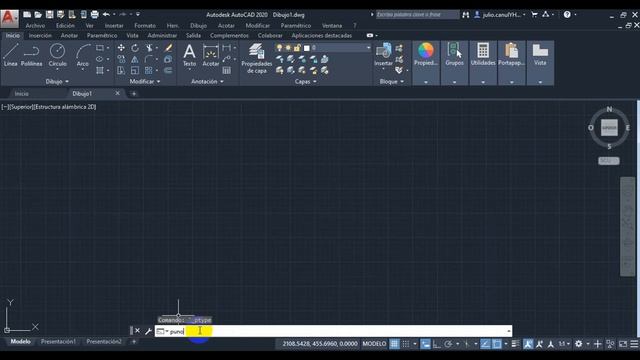Screen dimensions: 640x360
Task: Toggle ortho mode in status bar
Action: coord(436,344)
